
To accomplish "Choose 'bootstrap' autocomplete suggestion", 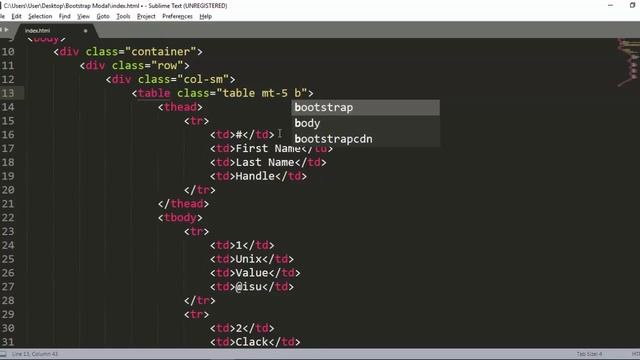I will (x=366, y=107).
